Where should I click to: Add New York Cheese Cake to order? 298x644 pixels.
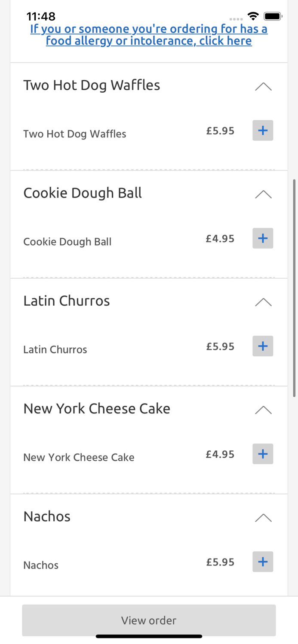[262, 454]
